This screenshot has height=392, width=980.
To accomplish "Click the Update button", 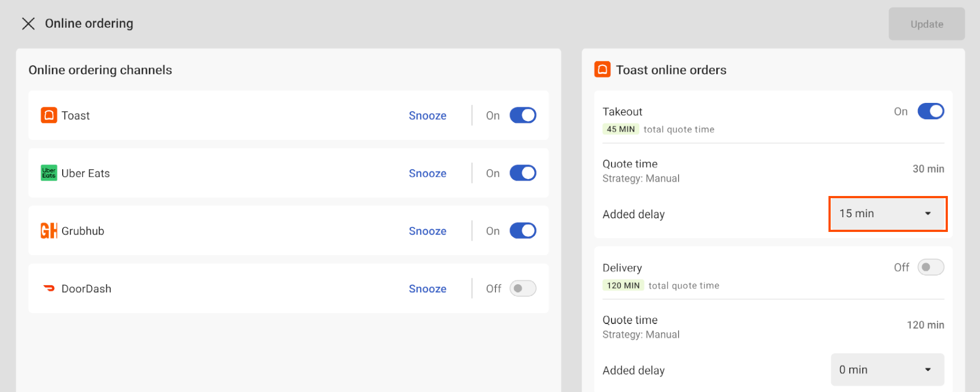I will point(927,24).
